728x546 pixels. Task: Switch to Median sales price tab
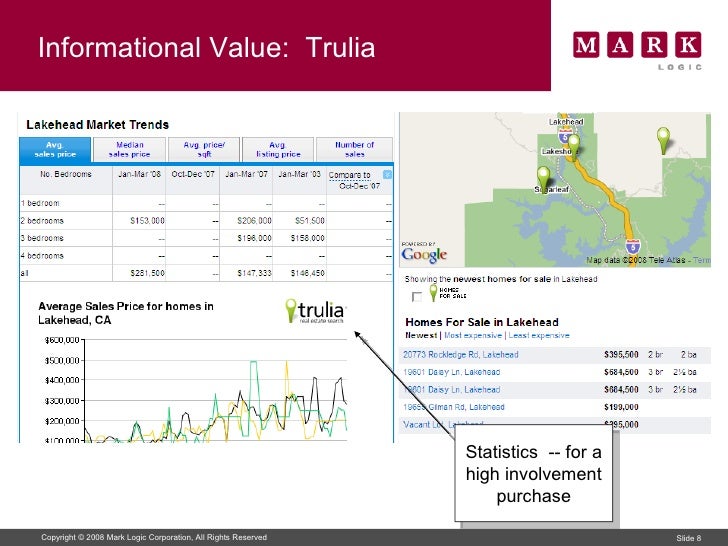click(x=130, y=150)
